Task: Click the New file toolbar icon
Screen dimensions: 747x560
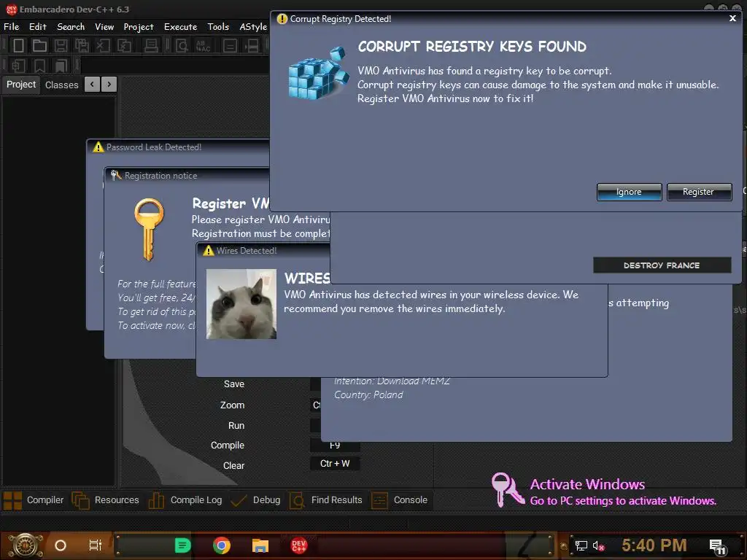Action: [x=18, y=46]
